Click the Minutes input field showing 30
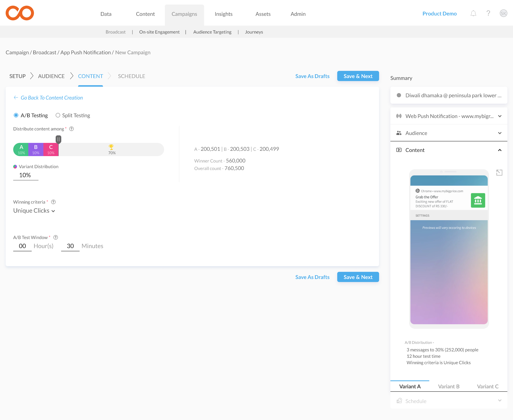Screen dimensions: 513x420 pyautogui.click(x=70, y=246)
